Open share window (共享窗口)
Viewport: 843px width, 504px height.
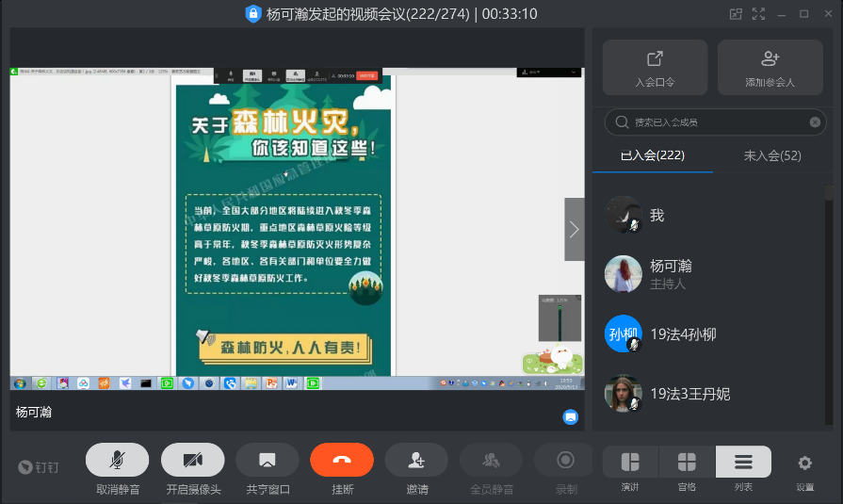tap(267, 460)
